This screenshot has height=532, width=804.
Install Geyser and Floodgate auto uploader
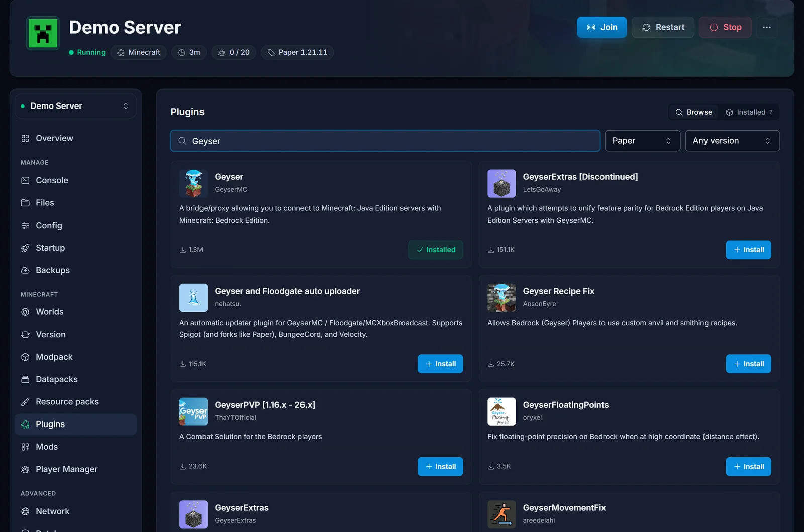[x=440, y=364]
